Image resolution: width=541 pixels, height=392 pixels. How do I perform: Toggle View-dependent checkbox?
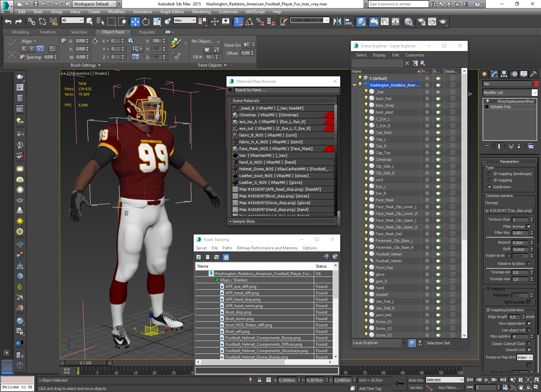529,323
